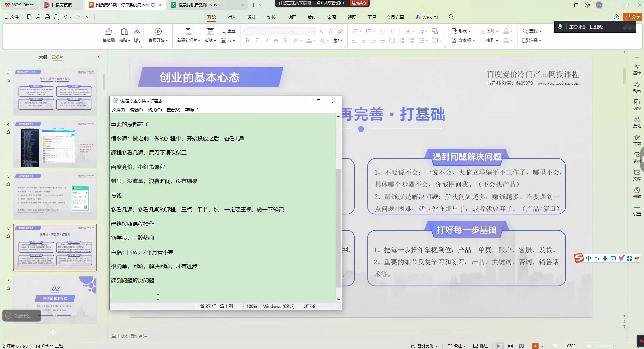Screen dimensions: 644x349
Task: Click the Cut scissors icon
Action: pos(137,31)
